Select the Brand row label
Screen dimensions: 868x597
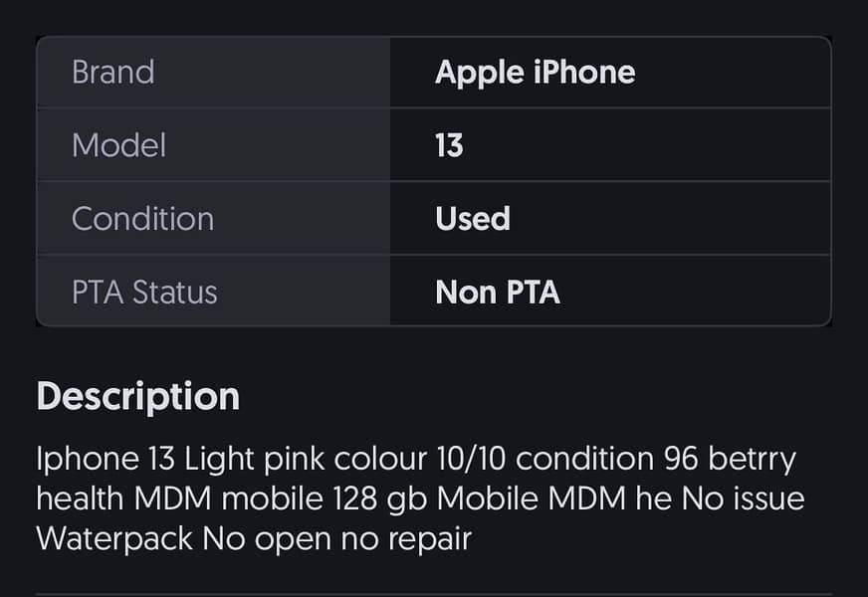point(112,71)
